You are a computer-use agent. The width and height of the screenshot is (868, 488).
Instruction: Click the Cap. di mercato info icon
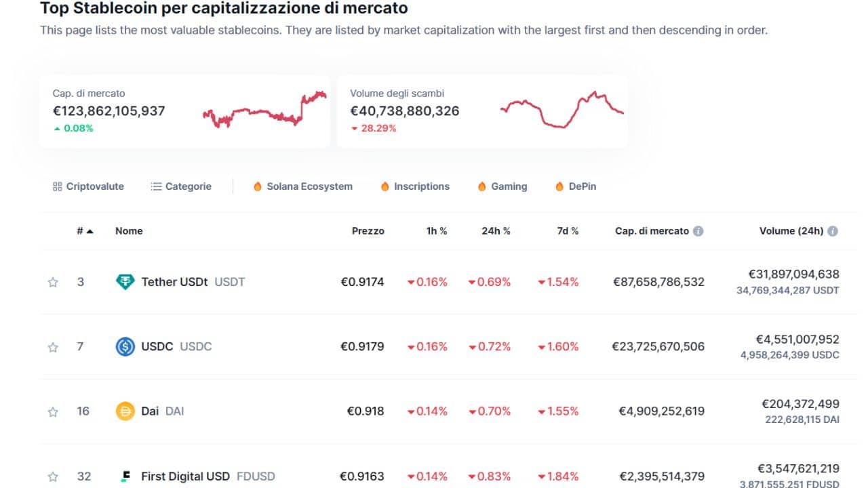click(698, 231)
